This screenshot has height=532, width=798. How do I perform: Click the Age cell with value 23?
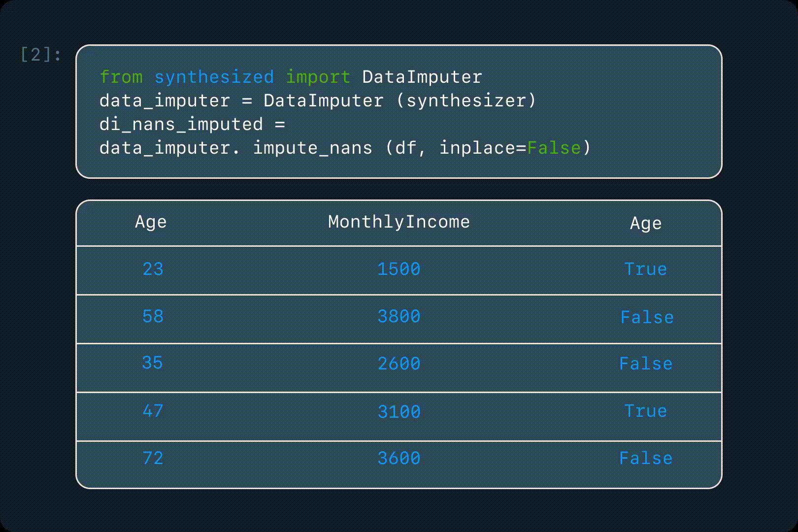tap(153, 269)
